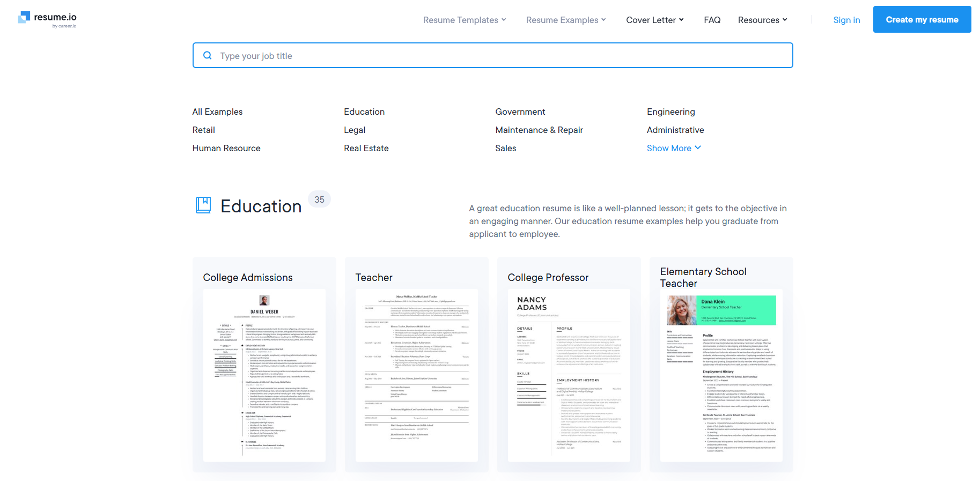This screenshot has width=980, height=481.
Task: Open the Elementary School Teacher resume thumbnail
Action: tap(721, 375)
